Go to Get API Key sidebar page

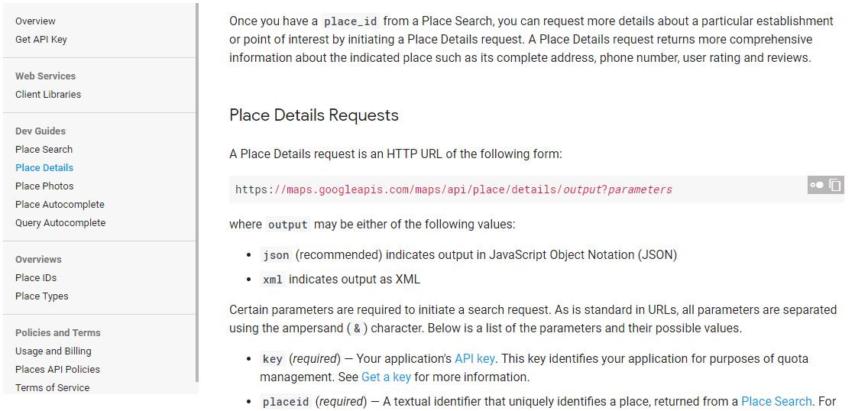point(41,40)
